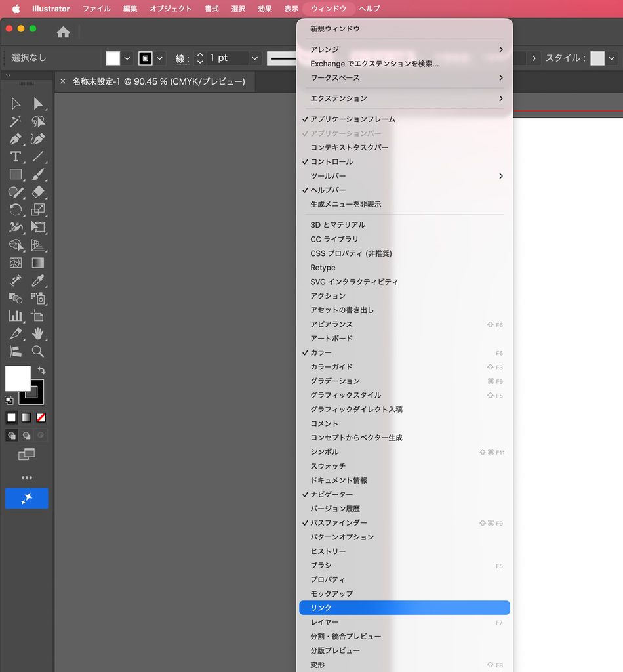Open the スタイル dropdown
The height and width of the screenshot is (672, 623).
click(612, 58)
